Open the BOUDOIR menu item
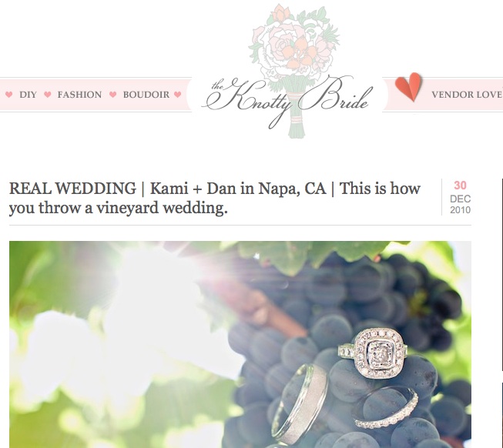Screen dimensions: 503x448 (x=146, y=95)
